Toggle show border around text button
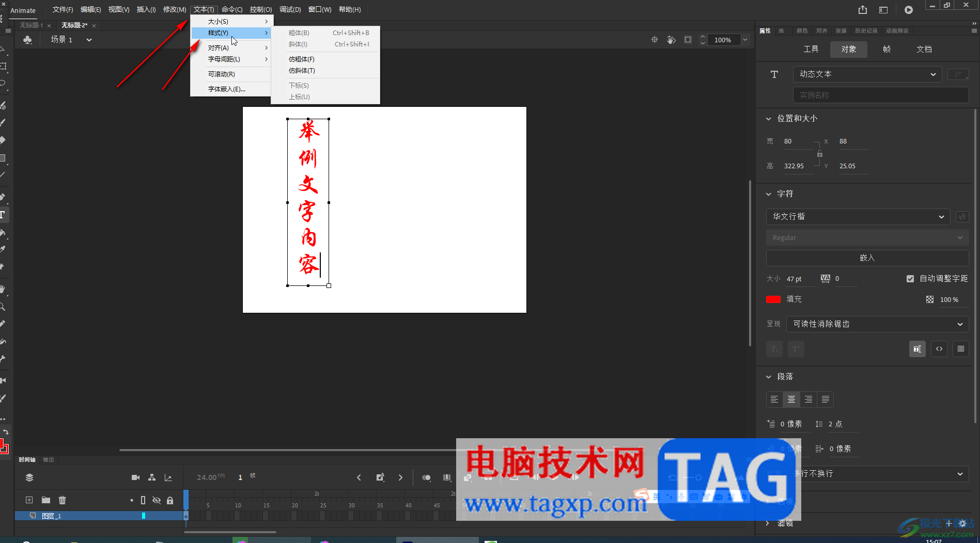 pos(961,349)
